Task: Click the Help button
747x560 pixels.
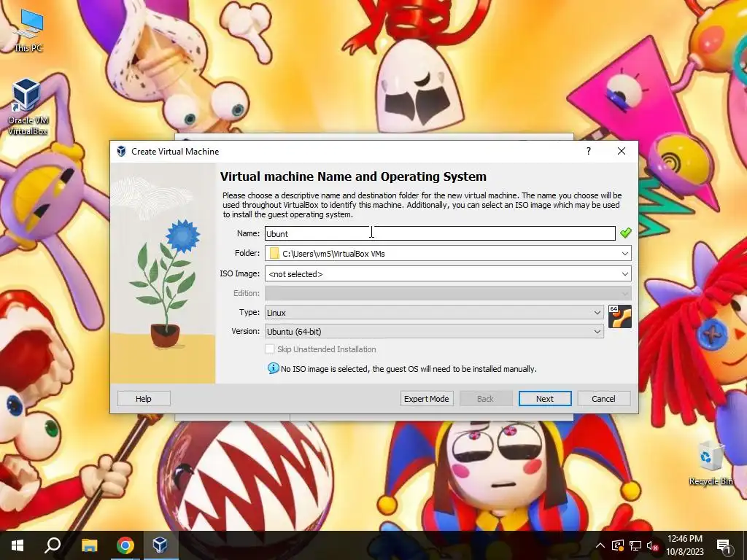Action: tap(144, 399)
